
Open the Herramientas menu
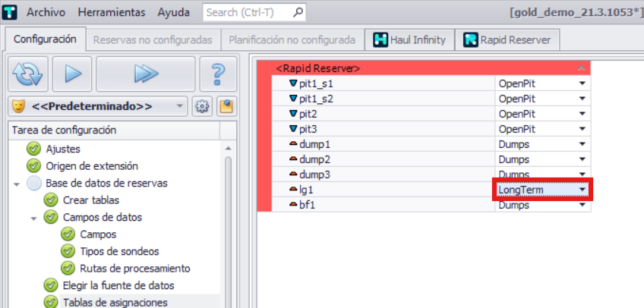click(112, 13)
